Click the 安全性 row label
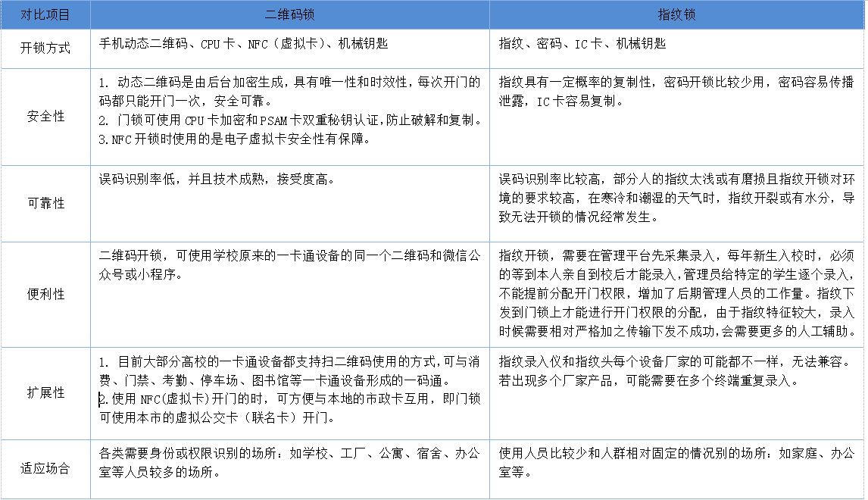Screen dimensions: 868x500 (x=45, y=117)
